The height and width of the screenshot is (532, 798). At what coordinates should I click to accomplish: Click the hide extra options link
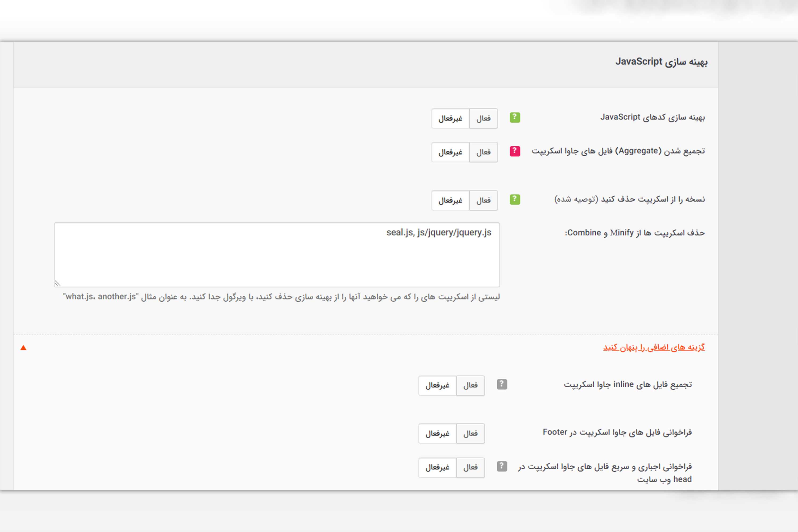654,347
